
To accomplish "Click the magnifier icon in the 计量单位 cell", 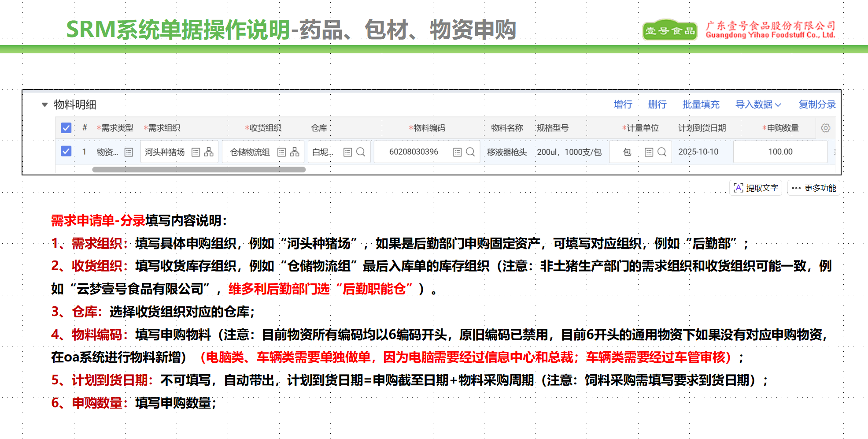I will [x=662, y=152].
